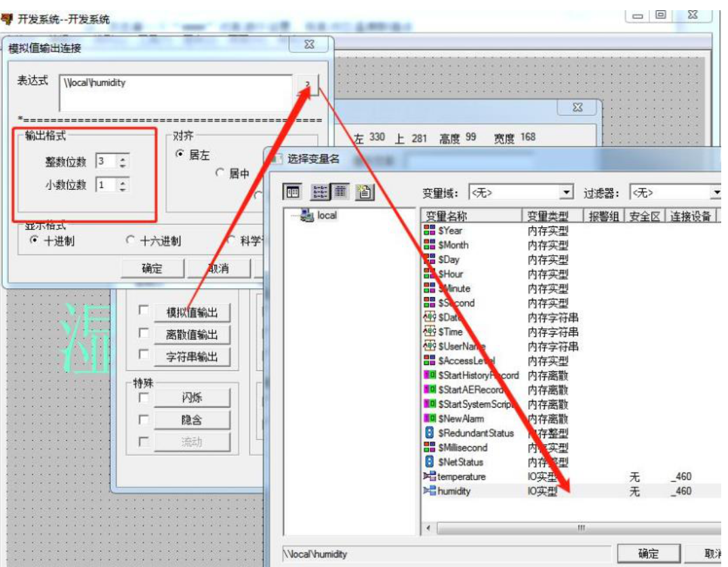Image resolution: width=728 pixels, height=567 pixels.
Task: Select the $Second variable row
Action: pyautogui.click(x=571, y=302)
